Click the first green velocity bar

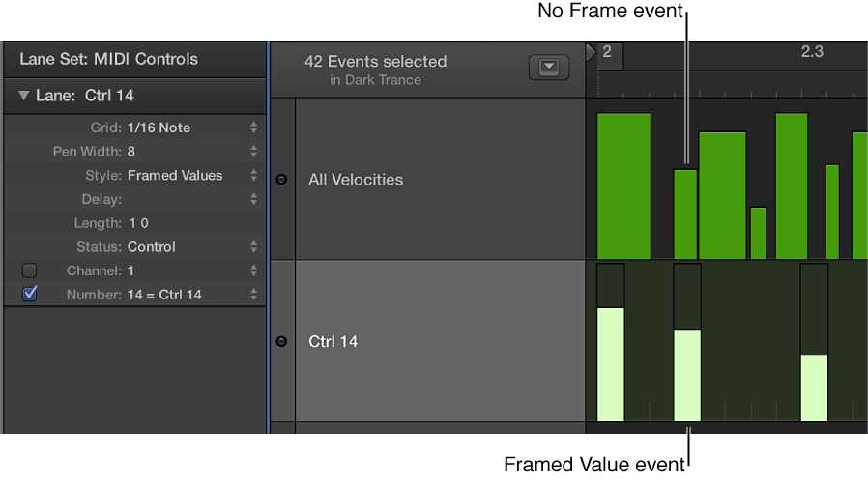tap(623, 185)
